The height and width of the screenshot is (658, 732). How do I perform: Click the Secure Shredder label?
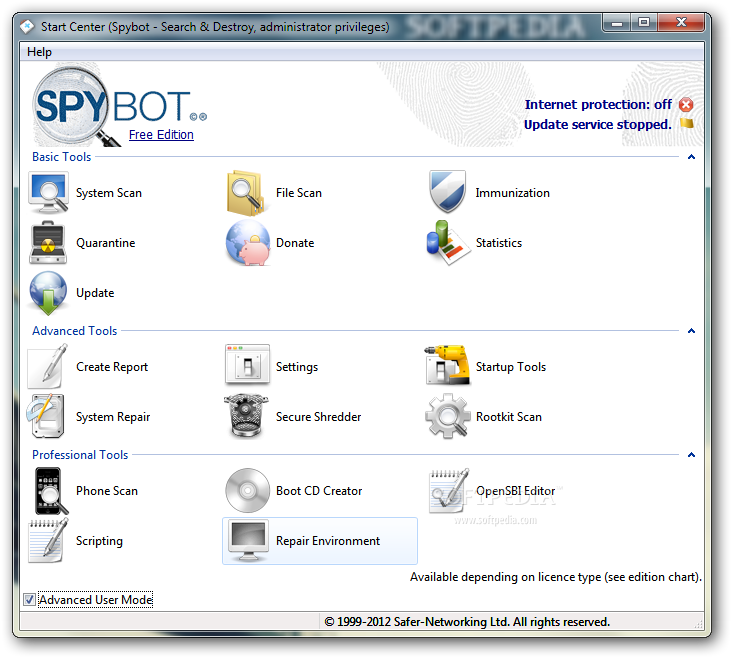click(318, 417)
